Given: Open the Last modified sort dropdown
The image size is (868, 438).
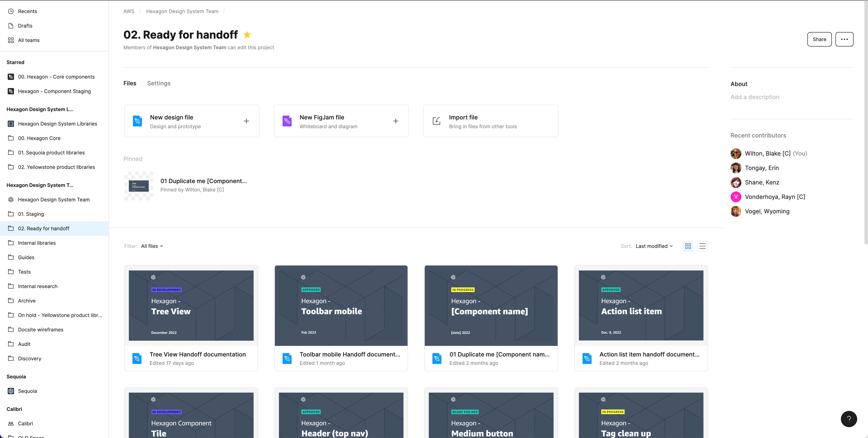Looking at the screenshot, I should click(654, 246).
